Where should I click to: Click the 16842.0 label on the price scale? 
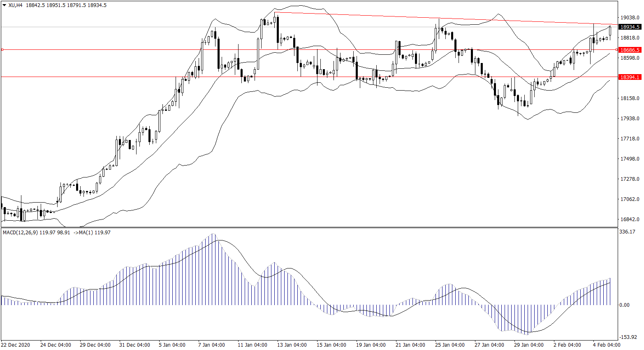click(x=630, y=219)
